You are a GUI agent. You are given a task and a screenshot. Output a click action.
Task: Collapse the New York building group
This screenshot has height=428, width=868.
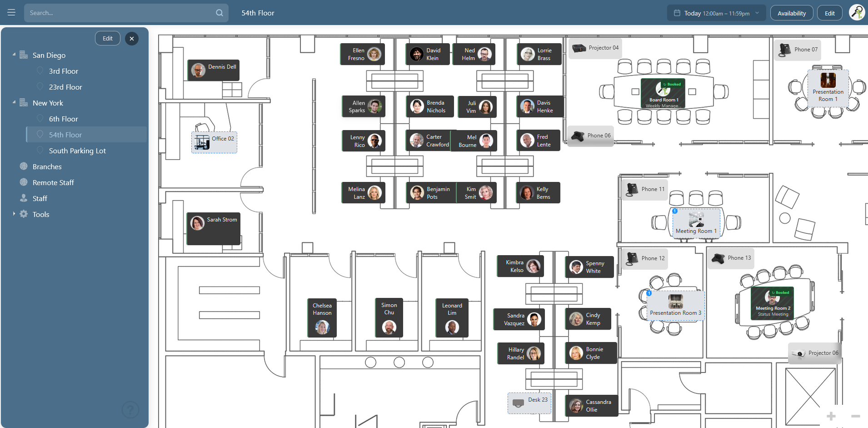point(13,102)
